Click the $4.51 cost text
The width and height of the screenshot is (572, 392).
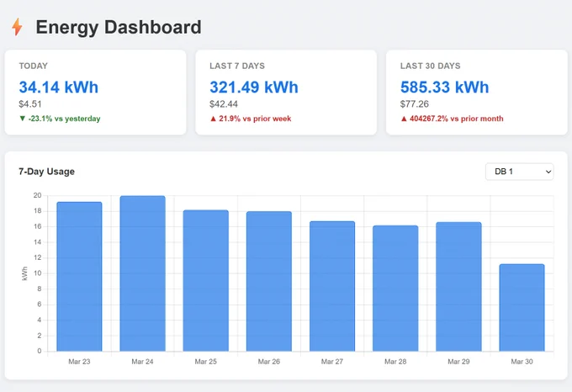[x=30, y=104]
